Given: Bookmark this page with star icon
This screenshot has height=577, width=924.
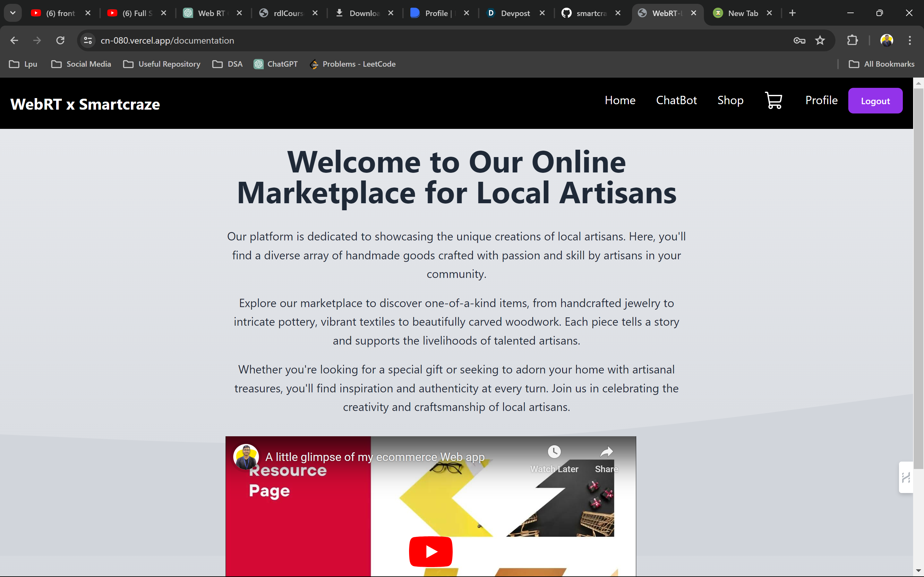Looking at the screenshot, I should (x=820, y=40).
